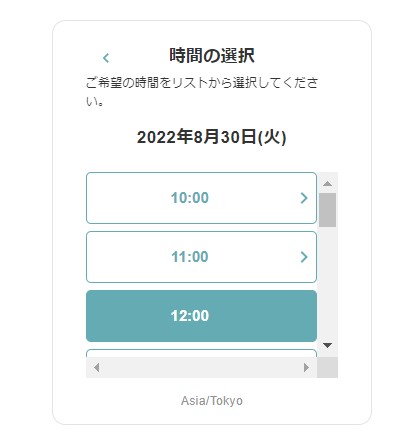Click the scrollbar corner square

pyautogui.click(x=327, y=368)
